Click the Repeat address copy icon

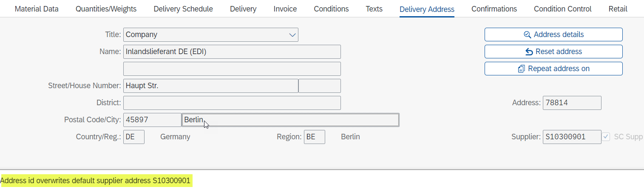[x=522, y=69]
